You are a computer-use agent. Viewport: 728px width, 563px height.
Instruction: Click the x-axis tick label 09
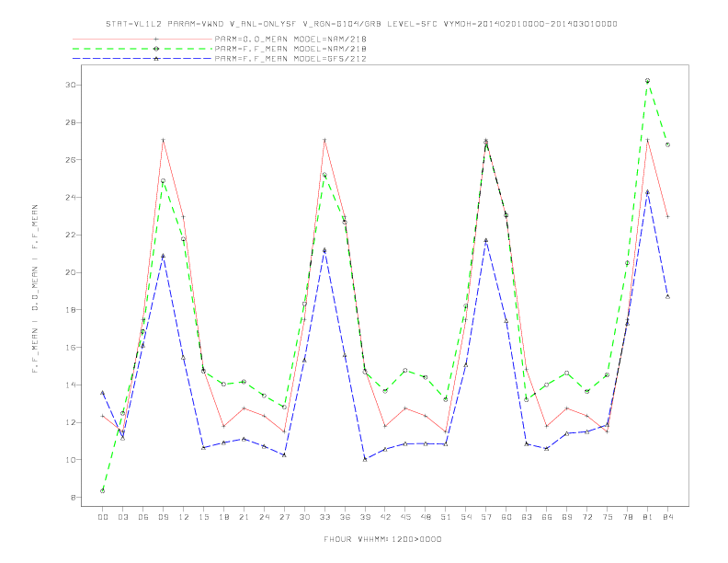click(x=163, y=517)
